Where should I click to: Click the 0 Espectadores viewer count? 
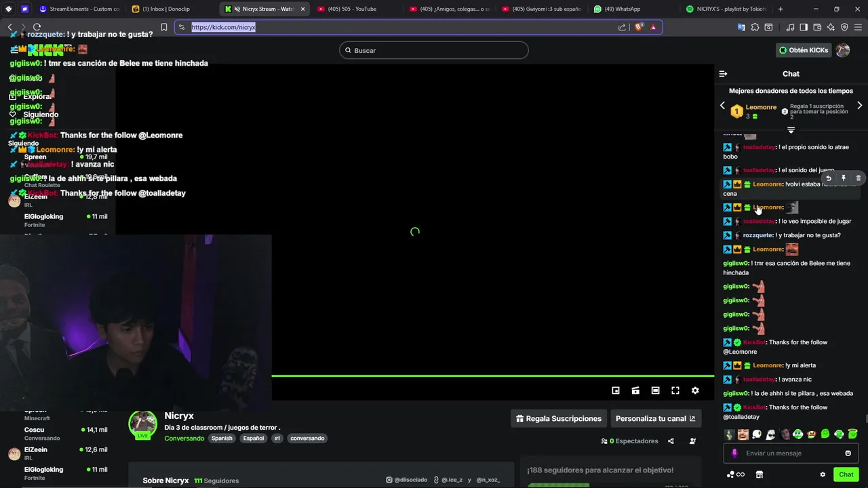pos(630,441)
